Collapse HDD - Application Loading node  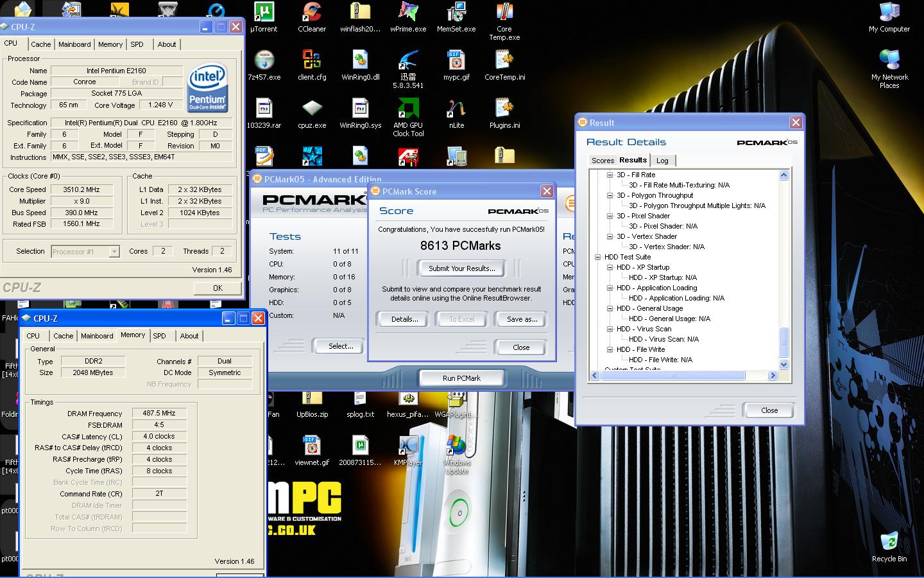(x=610, y=288)
